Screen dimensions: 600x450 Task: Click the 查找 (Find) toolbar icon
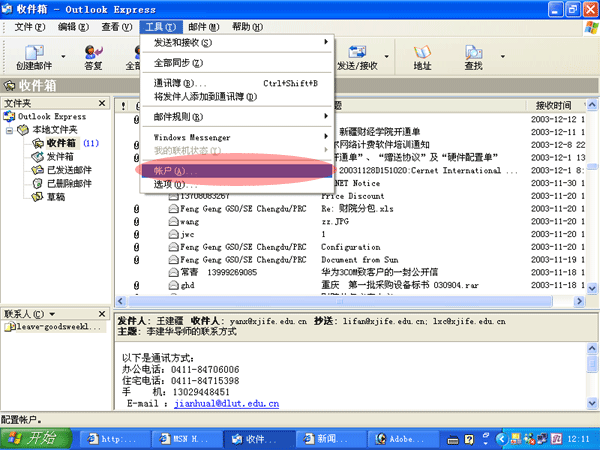(473, 58)
